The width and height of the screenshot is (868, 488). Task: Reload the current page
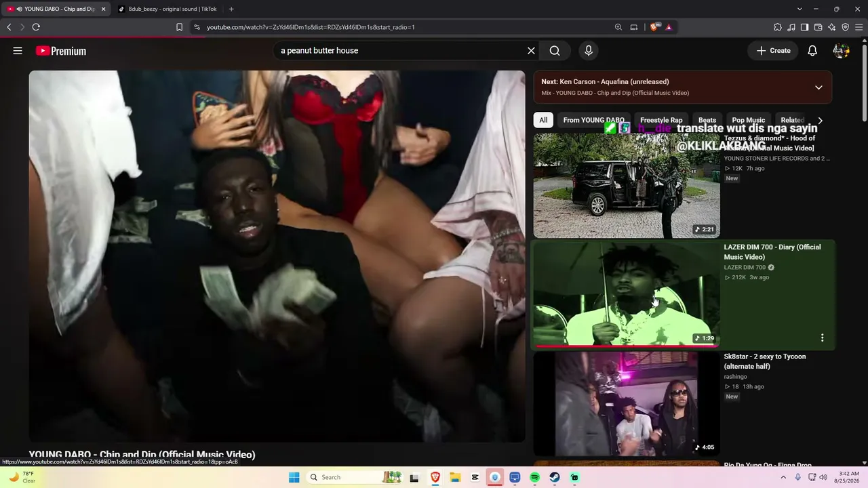pos(36,27)
